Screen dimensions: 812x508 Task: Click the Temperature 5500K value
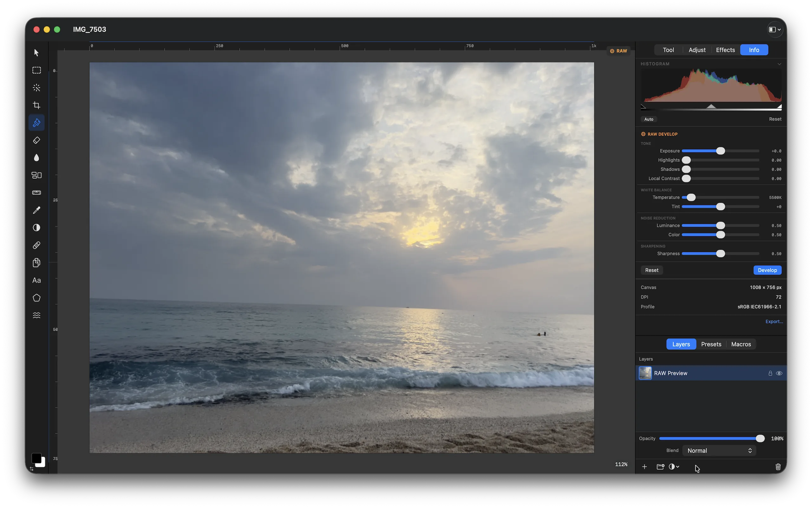775,197
